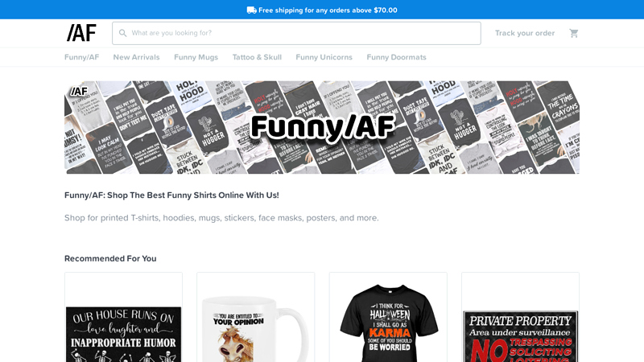Browse the Funny Unicorns category
The width and height of the screenshot is (644, 362).
pos(324,57)
